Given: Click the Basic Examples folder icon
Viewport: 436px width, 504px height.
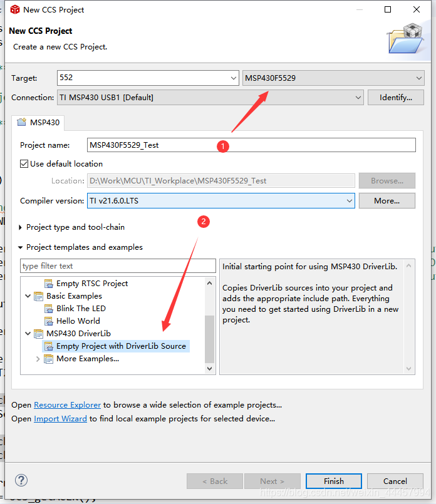Looking at the screenshot, I should (39, 296).
